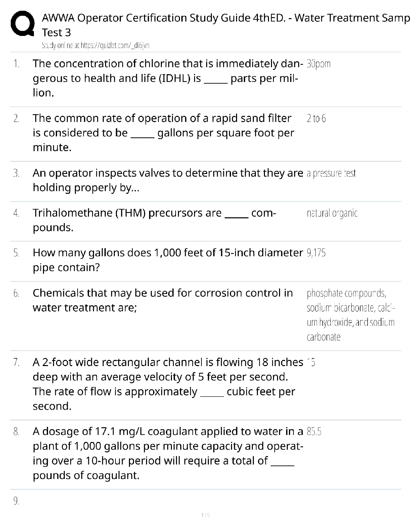Click the answer "30ppm"
Viewport: 411px width, 532px height.
click(x=318, y=64)
